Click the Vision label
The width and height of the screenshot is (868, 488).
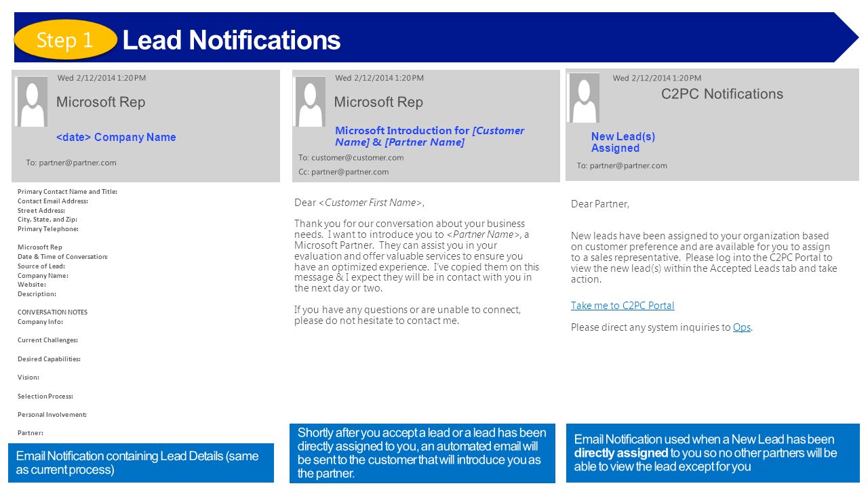[28, 378]
